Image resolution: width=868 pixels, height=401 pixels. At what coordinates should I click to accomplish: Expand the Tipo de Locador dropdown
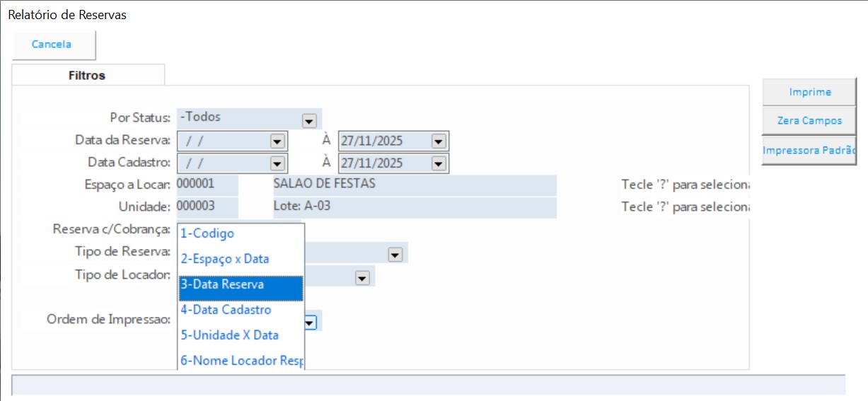tap(362, 278)
